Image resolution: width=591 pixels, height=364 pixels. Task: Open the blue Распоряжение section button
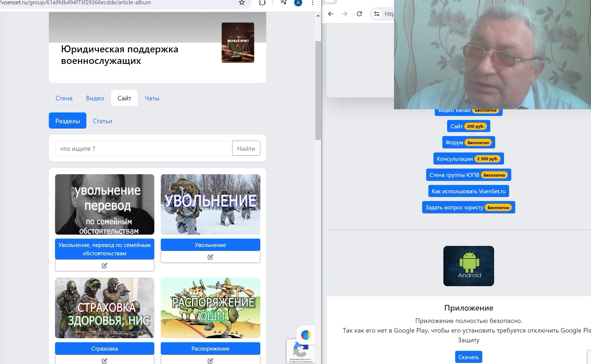210,348
